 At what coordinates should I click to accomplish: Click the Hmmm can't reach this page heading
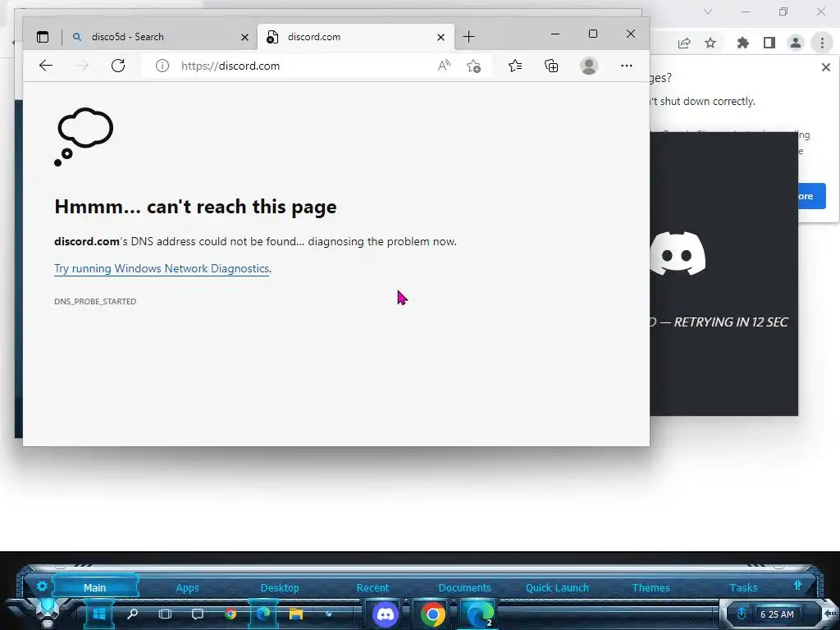click(195, 207)
